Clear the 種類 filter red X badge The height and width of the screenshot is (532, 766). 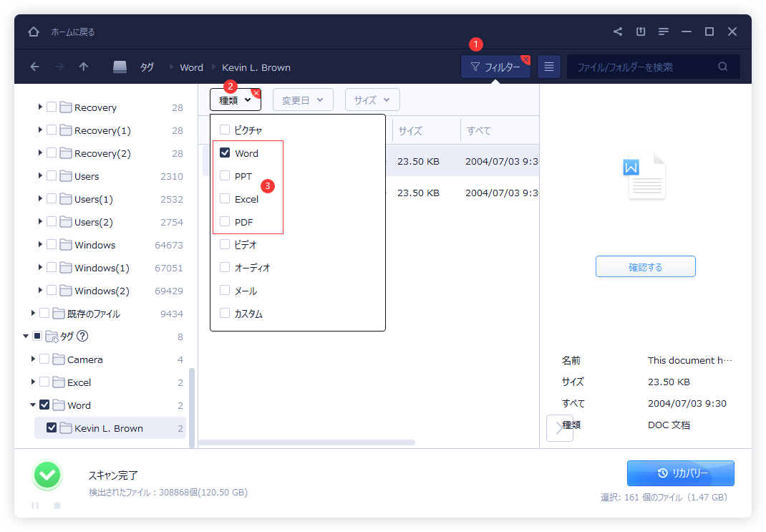[256, 93]
